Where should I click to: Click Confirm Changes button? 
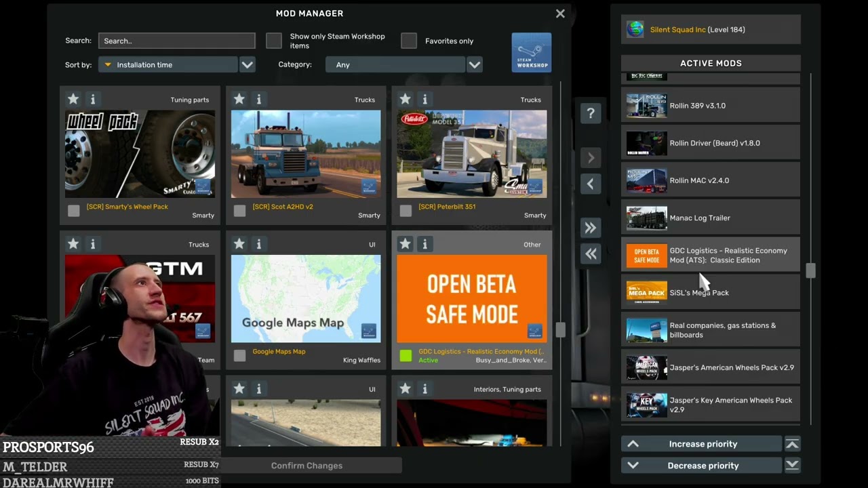[x=307, y=466]
